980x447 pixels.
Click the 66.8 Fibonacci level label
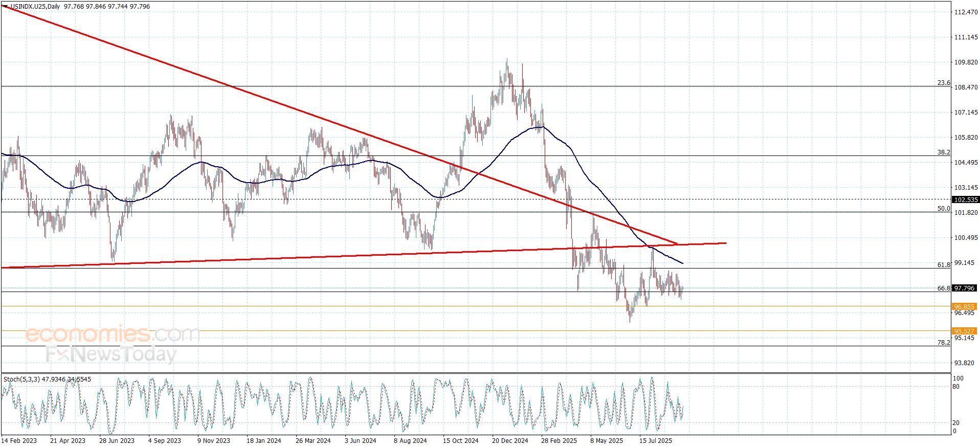click(943, 288)
